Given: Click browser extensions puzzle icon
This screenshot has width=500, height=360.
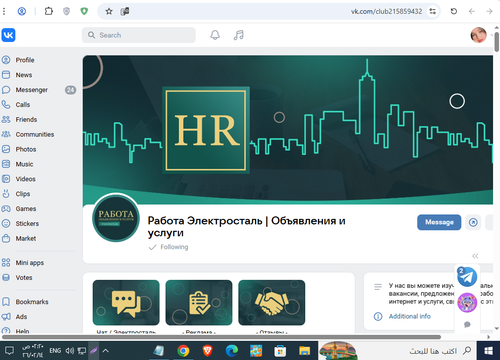Looking at the screenshot, I should click(x=49, y=11).
